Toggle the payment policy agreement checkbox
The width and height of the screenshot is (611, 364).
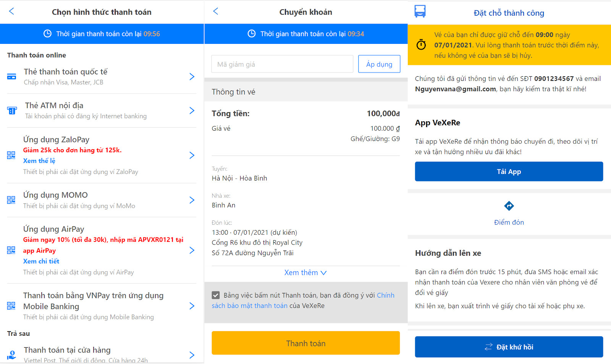pos(216,295)
